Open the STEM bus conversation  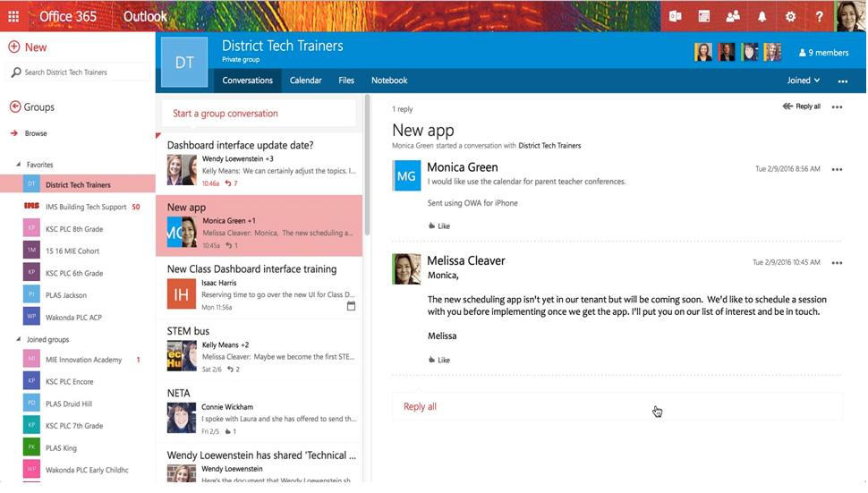point(260,350)
